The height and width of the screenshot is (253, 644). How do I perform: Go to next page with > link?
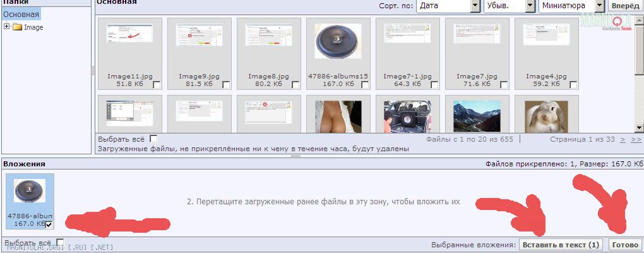(623, 139)
